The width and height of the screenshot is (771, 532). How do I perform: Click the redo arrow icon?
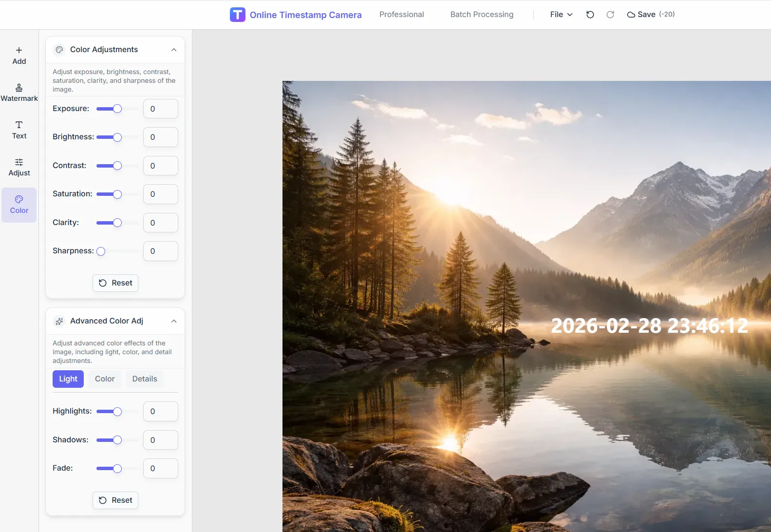610,15
